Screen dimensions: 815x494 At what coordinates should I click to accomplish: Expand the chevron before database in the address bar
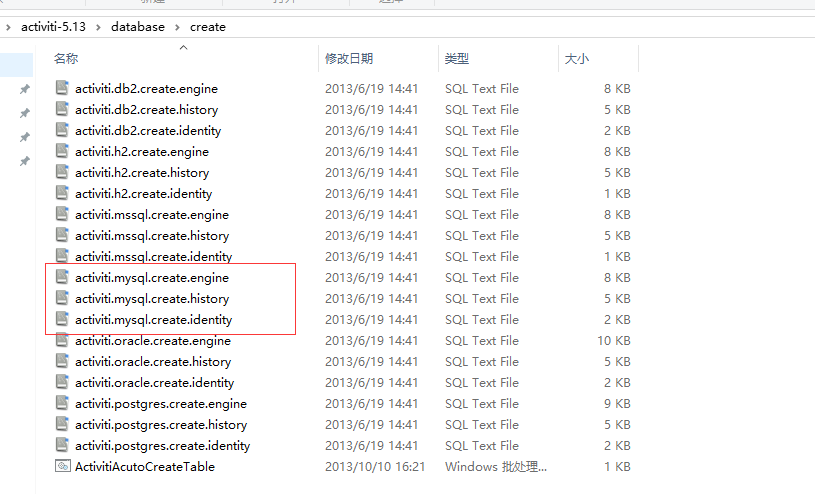pos(98,27)
